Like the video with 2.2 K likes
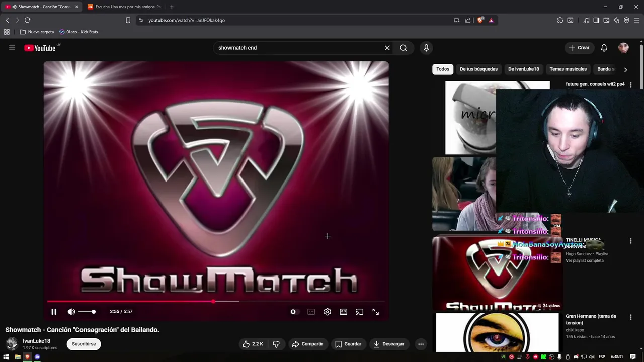This screenshot has width=644, height=362. tap(253, 344)
